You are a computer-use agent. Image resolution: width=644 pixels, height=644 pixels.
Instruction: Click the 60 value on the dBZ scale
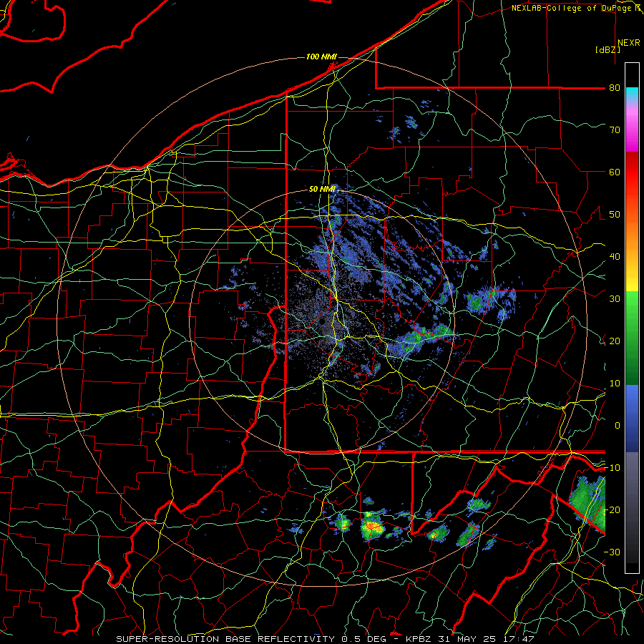[615, 172]
